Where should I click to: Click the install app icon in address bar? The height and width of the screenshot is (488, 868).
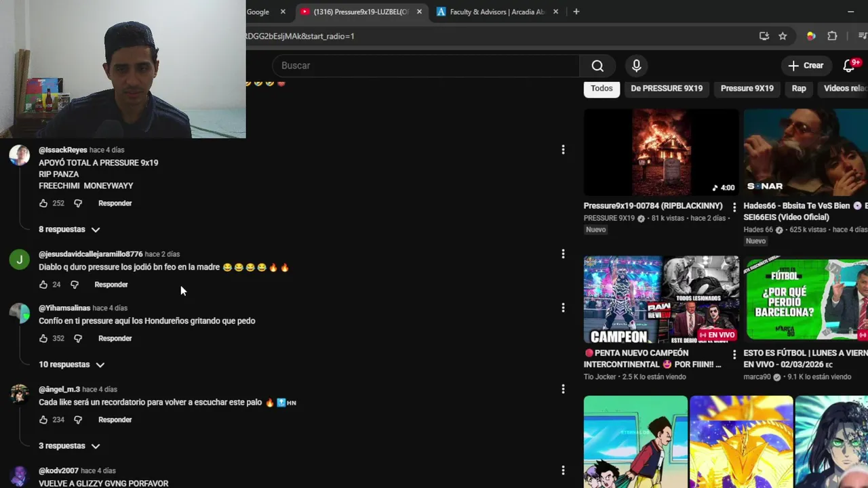764,36
